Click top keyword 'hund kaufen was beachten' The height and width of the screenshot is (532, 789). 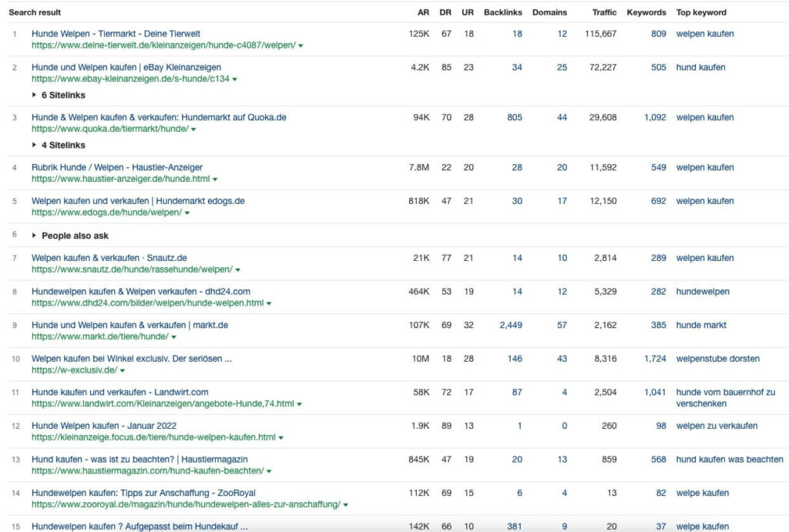coord(729,460)
